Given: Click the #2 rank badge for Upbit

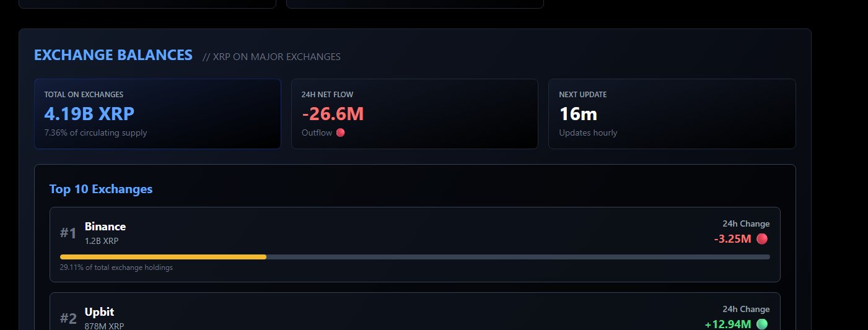Looking at the screenshot, I should 68,319.
